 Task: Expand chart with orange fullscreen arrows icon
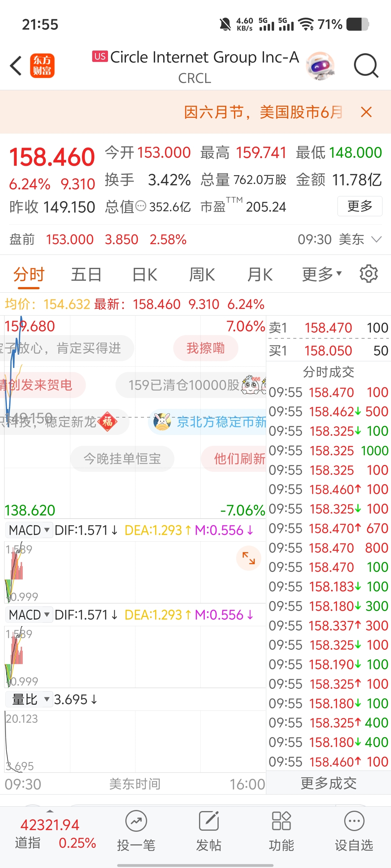[x=249, y=558]
